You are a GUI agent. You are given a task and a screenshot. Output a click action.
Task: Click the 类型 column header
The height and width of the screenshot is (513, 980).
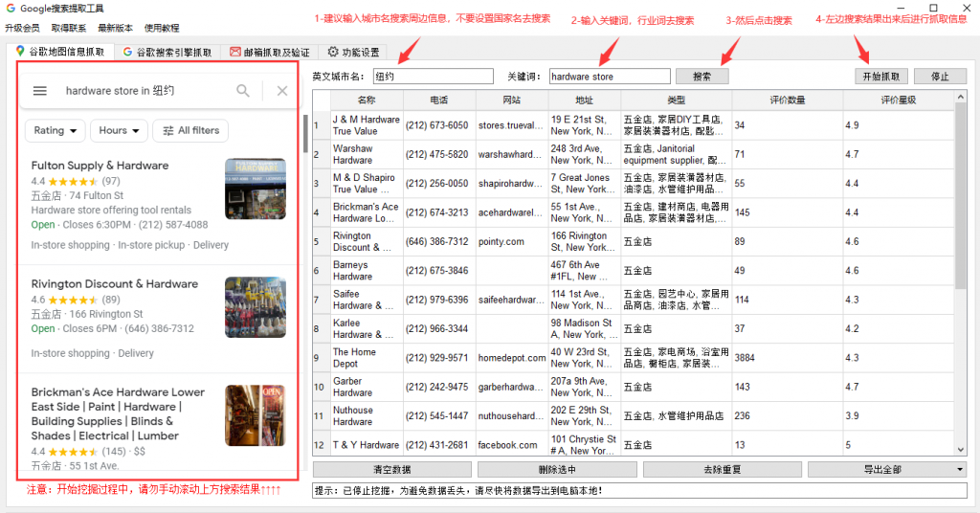pyautogui.click(x=677, y=100)
